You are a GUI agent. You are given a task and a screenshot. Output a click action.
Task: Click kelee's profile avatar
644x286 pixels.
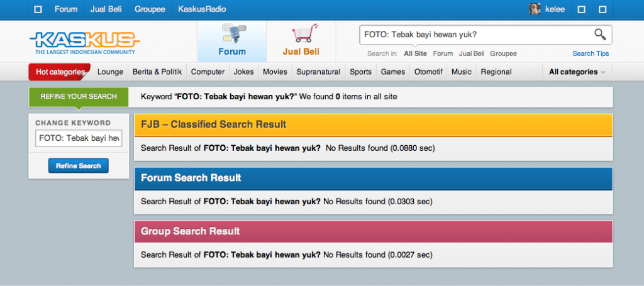click(x=535, y=9)
